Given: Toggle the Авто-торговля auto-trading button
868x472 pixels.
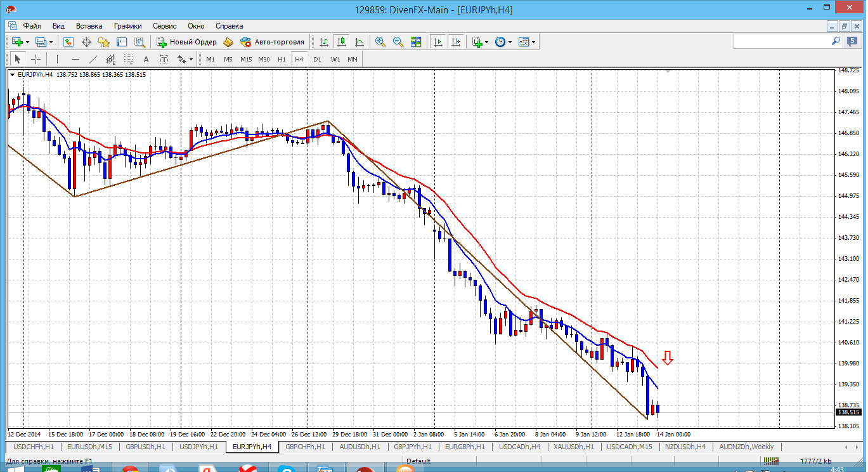Looking at the screenshot, I should click(x=273, y=42).
